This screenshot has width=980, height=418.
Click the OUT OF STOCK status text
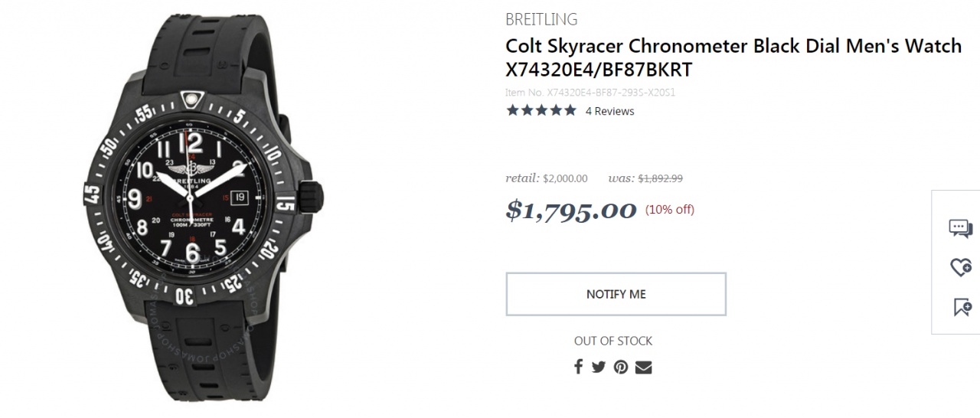point(613,341)
